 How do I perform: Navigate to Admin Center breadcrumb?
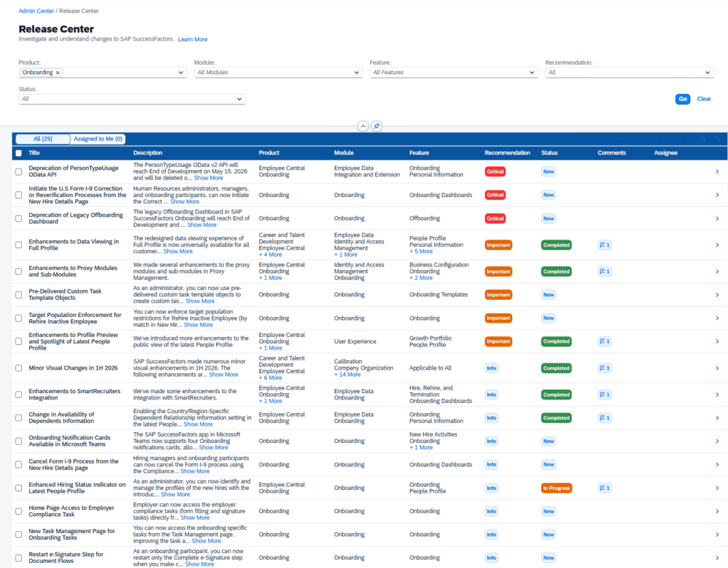(x=36, y=11)
